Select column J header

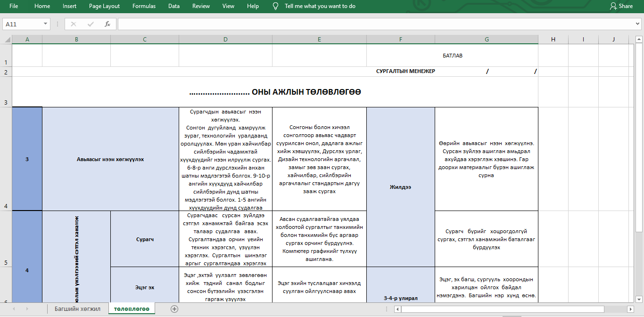(613, 40)
